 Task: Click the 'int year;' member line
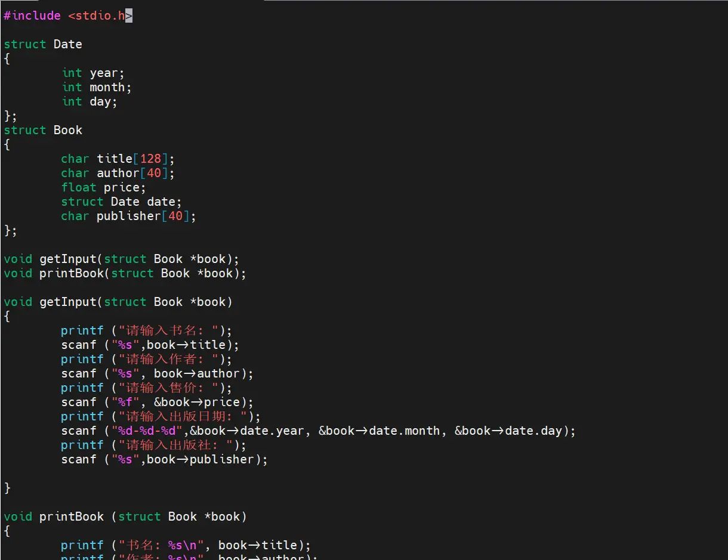point(94,73)
